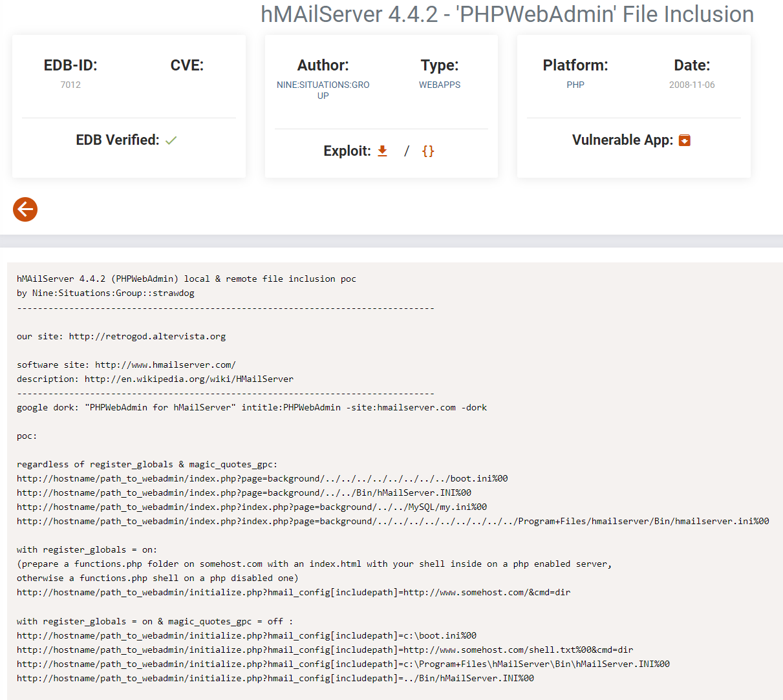Click the 'by Nine:Situations:Group::strawdog' line
This screenshot has height=700, width=783.
[105, 293]
